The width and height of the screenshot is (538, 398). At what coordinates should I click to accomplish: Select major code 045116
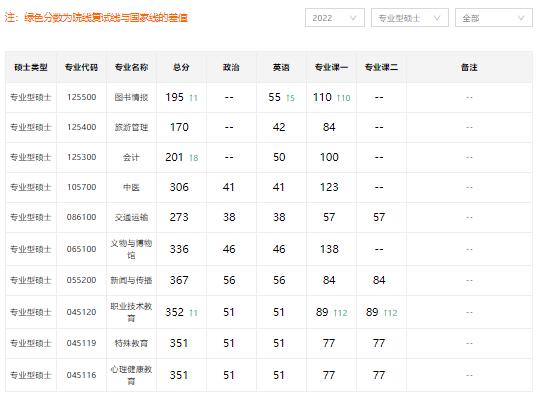coord(81,375)
